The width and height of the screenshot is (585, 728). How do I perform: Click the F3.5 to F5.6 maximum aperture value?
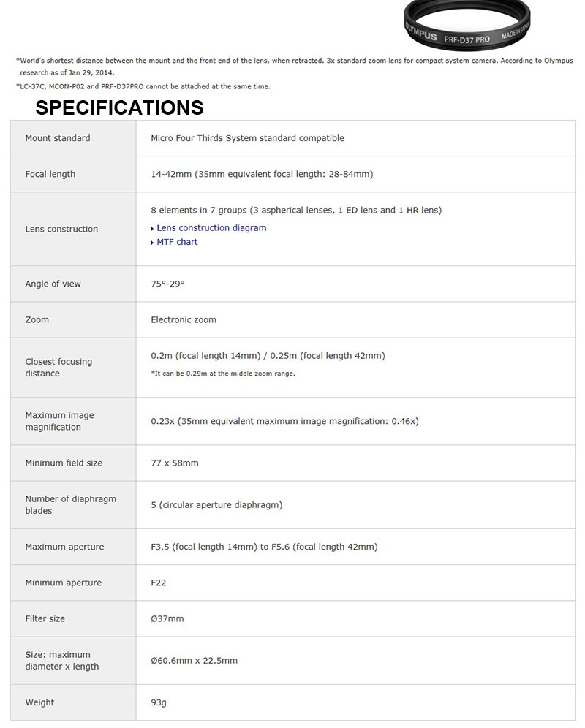click(264, 547)
